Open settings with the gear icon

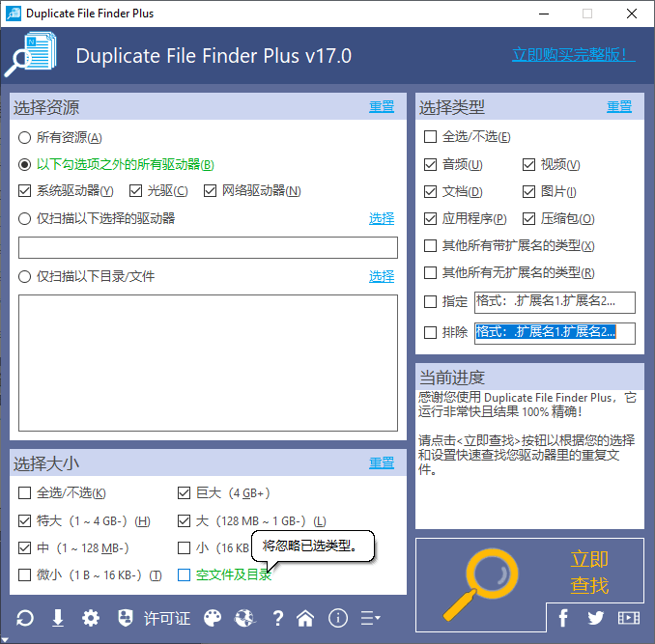91,618
